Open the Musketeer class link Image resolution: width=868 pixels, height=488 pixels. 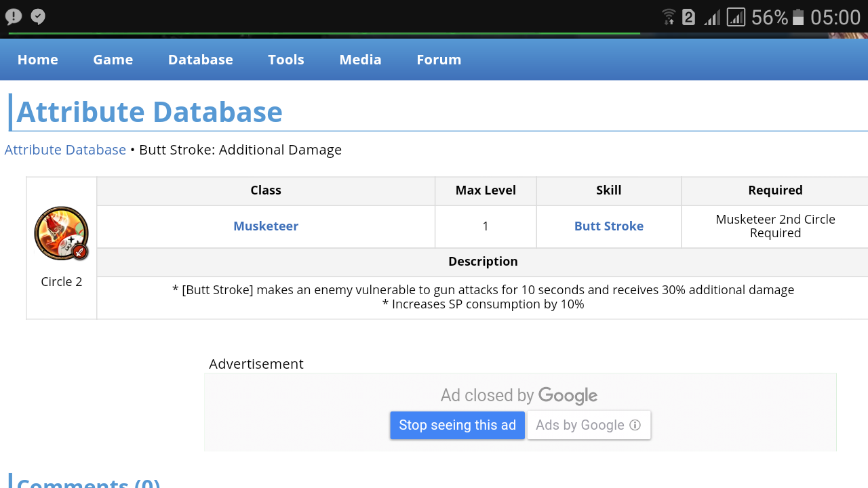[x=266, y=226]
